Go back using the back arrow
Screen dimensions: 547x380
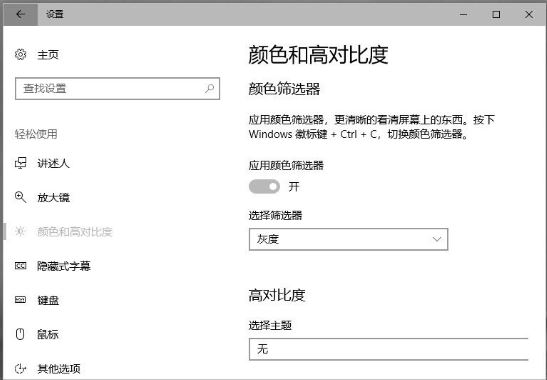click(21, 14)
